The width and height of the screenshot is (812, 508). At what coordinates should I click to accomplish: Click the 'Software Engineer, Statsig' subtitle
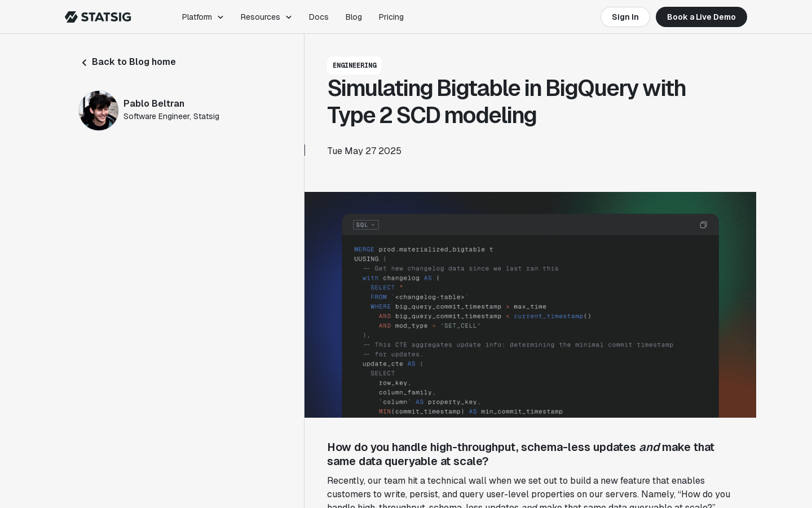click(171, 116)
